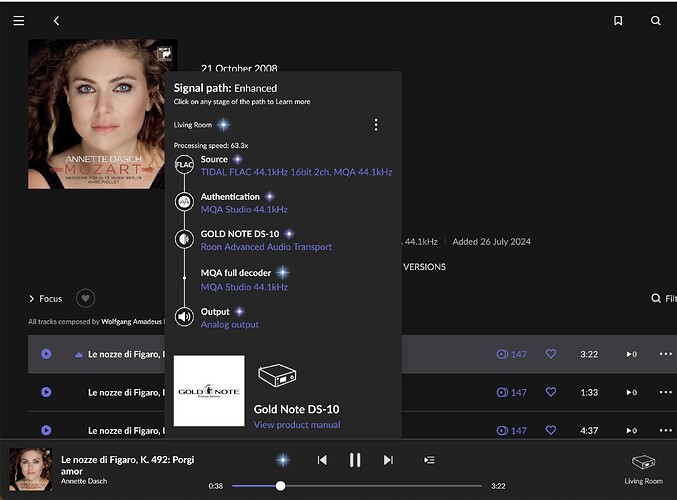Viewport: 677px width, 500px height.
Task: Open signal path star in playback bar
Action: tap(283, 460)
